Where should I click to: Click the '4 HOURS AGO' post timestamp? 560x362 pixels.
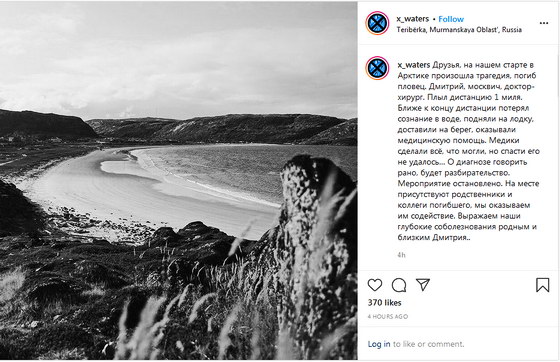coord(388,317)
